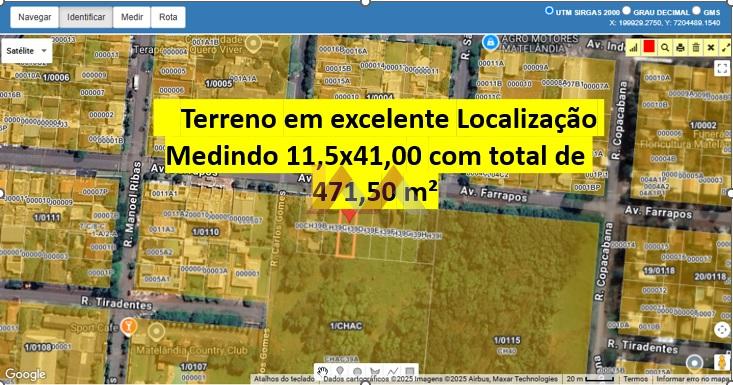Screen dimensions: 733x385
Task: Switch to Identificar mode
Action: [x=86, y=17]
